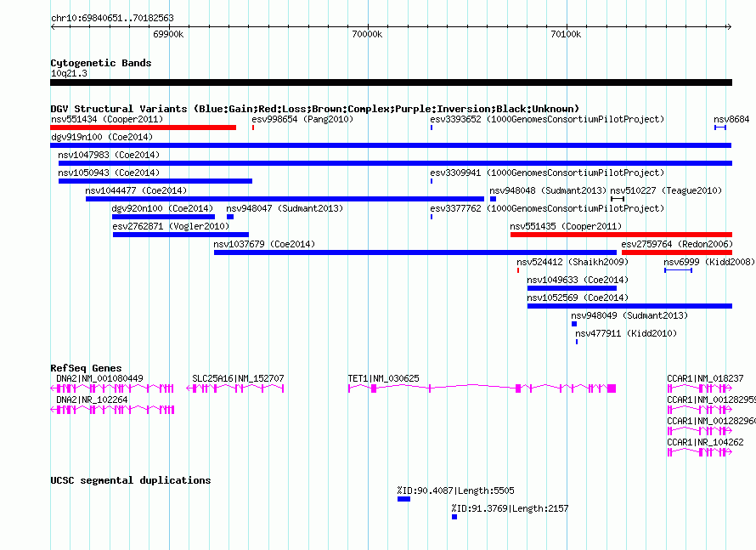Click the dgv919n100 Coe2014 gain bar
The image size is (756, 550).
point(391,145)
